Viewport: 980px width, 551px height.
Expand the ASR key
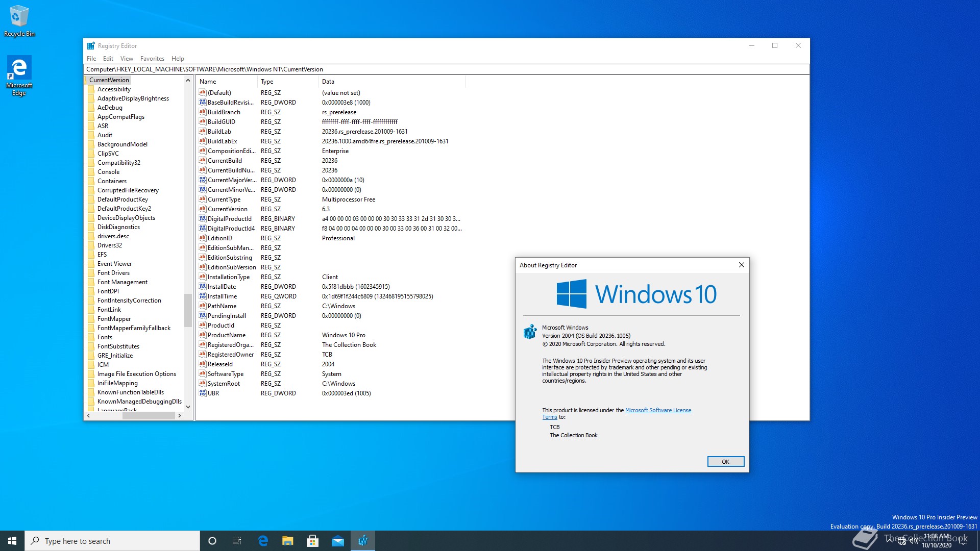point(86,126)
